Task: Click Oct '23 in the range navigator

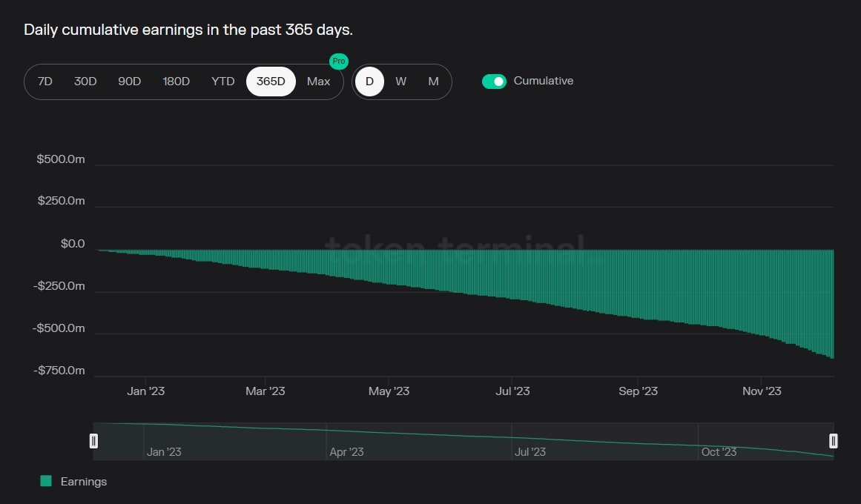Action: (x=719, y=451)
